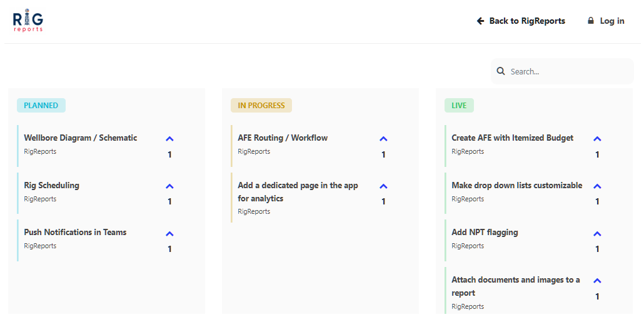Click RigReports text under Add NPT flagging
644x317 pixels.
[468, 246]
